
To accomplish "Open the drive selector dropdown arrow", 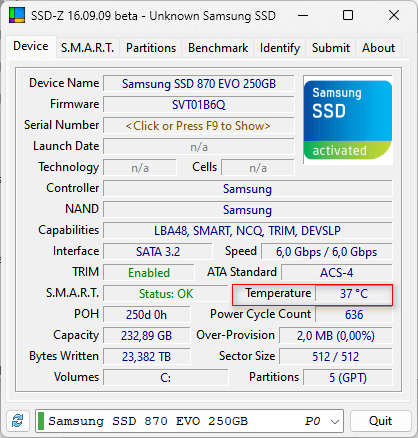I will (x=335, y=421).
